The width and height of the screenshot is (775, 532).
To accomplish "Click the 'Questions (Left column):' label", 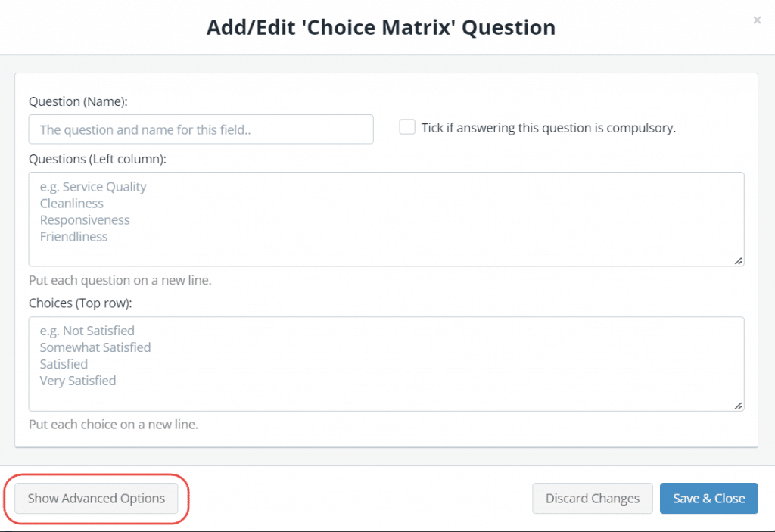I will coord(97,159).
